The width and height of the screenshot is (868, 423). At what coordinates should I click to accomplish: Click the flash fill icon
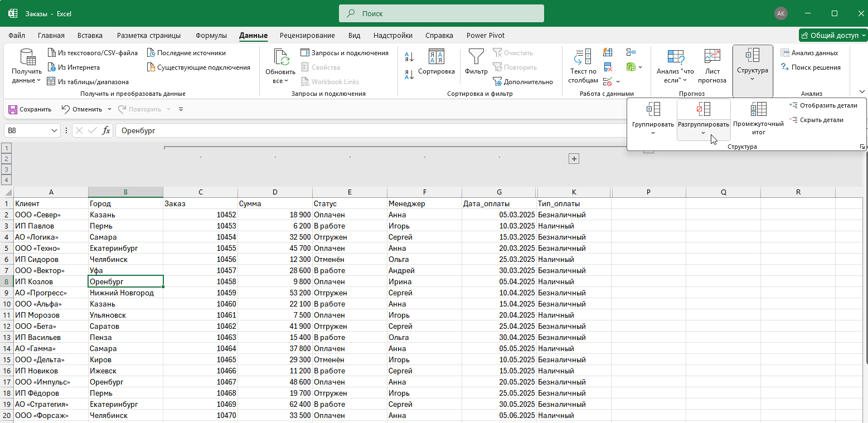click(608, 53)
